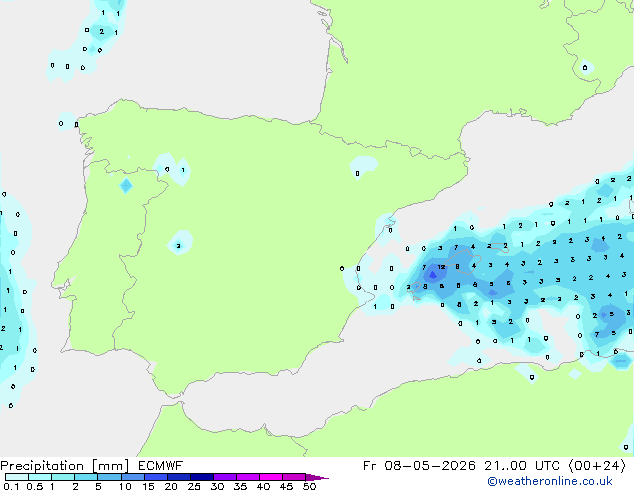Click the legend scale label '30'
This screenshot has width=634, height=490.
click(x=217, y=486)
